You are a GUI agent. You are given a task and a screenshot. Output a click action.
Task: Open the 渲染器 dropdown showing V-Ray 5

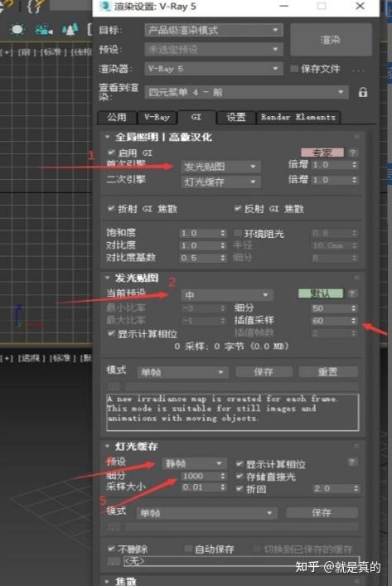[214, 69]
